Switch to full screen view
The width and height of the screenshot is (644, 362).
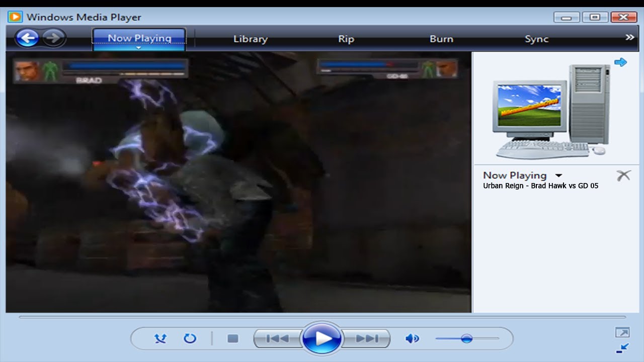[x=622, y=332]
